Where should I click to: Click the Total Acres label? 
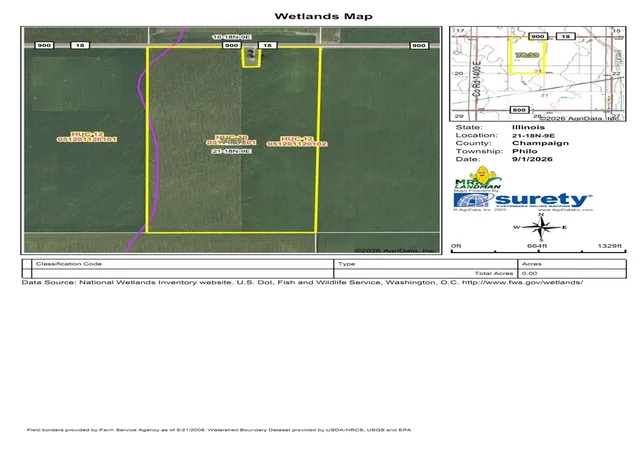coord(493,273)
